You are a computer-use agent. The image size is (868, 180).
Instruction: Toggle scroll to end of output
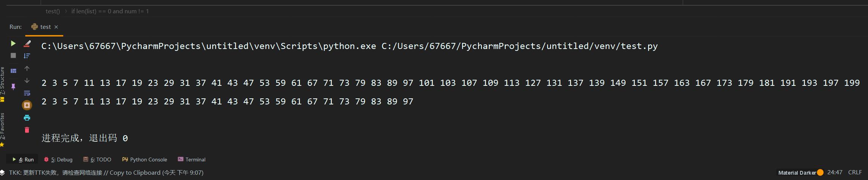coord(27,105)
